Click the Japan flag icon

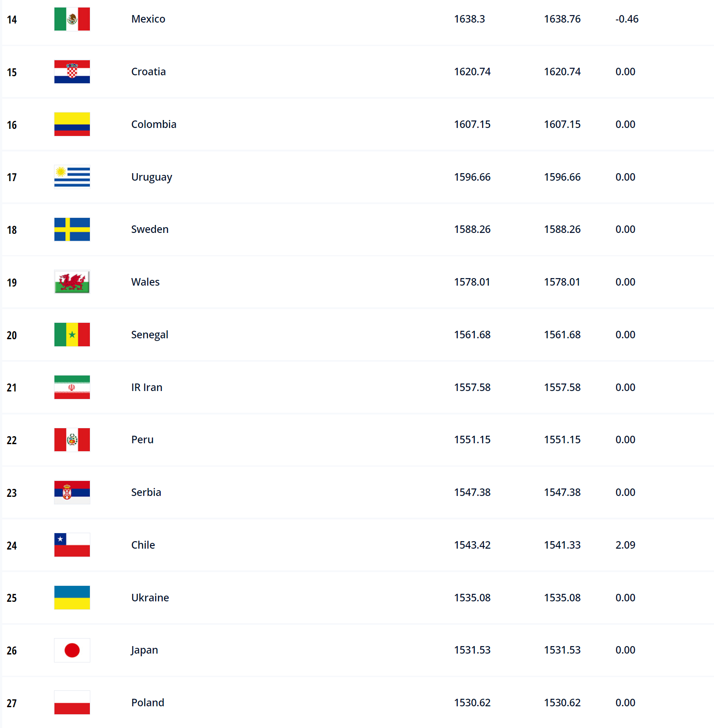pos(72,650)
